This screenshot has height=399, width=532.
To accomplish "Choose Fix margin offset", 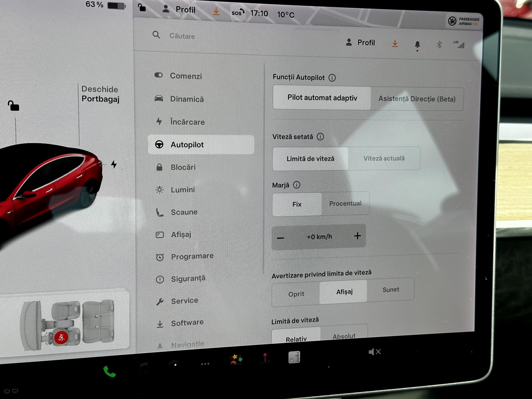I will tap(297, 204).
